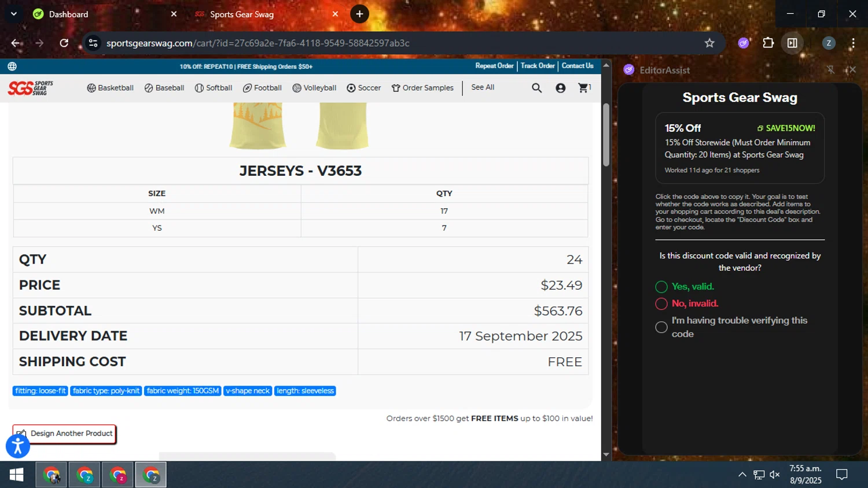Click the Track Order link
The height and width of the screenshot is (488, 868).
pyautogui.click(x=538, y=66)
